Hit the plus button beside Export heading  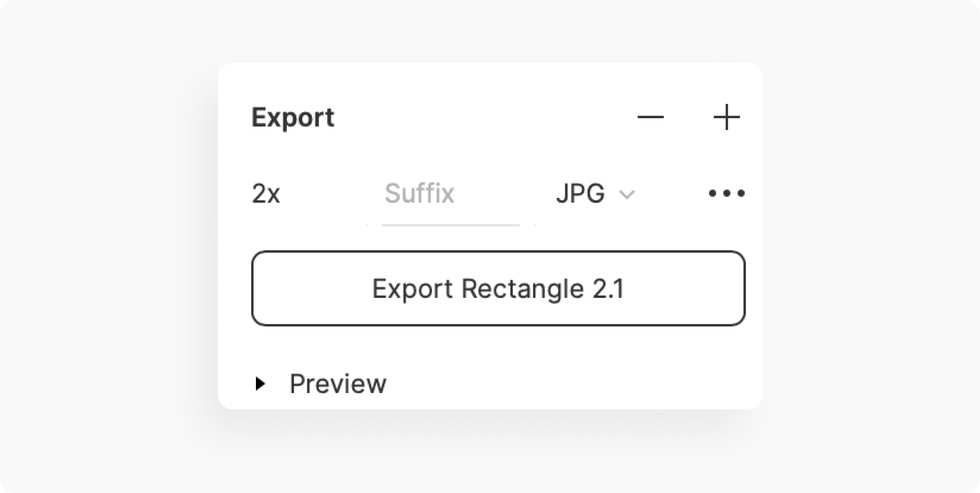tap(727, 117)
